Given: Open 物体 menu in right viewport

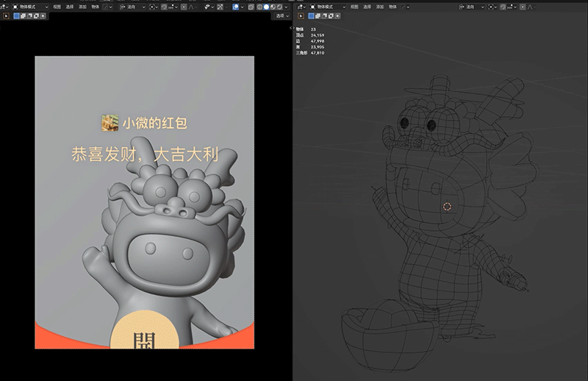Looking at the screenshot, I should [392, 7].
